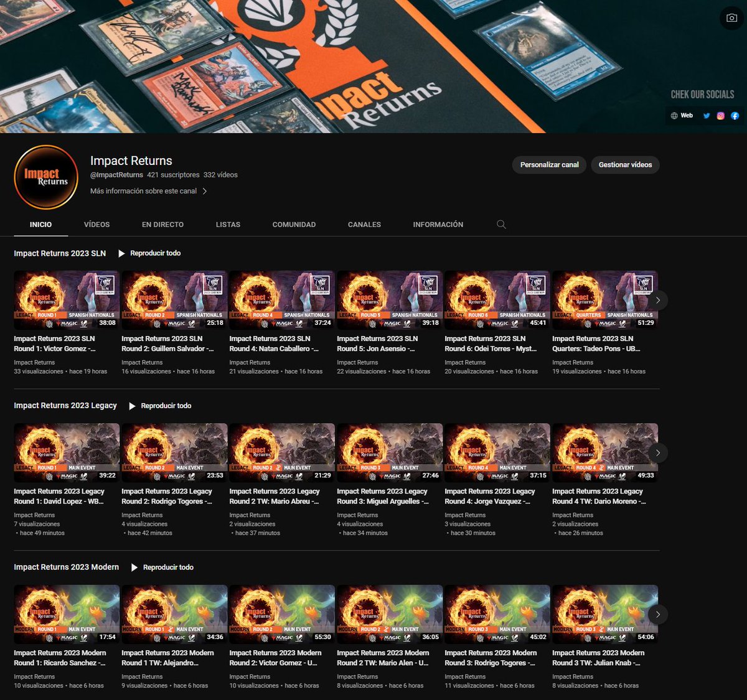Play all of Impact Returns 2023 Modern
Viewport: 747px width, 700px height.
162,567
